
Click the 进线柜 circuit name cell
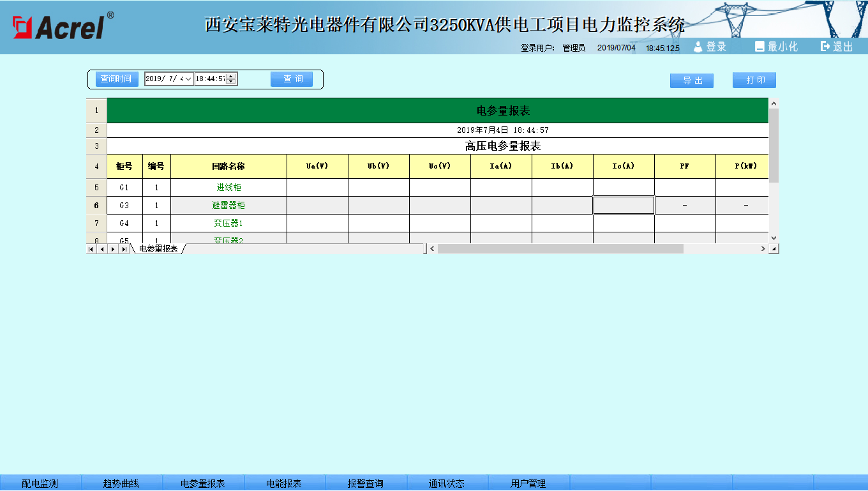click(x=228, y=188)
